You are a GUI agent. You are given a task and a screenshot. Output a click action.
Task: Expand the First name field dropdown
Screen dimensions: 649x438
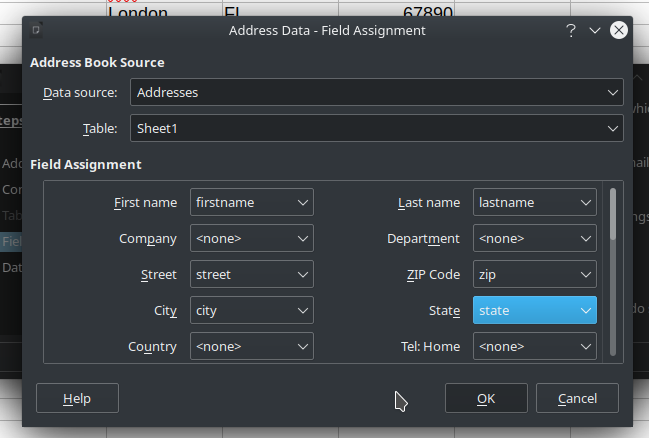click(x=252, y=202)
